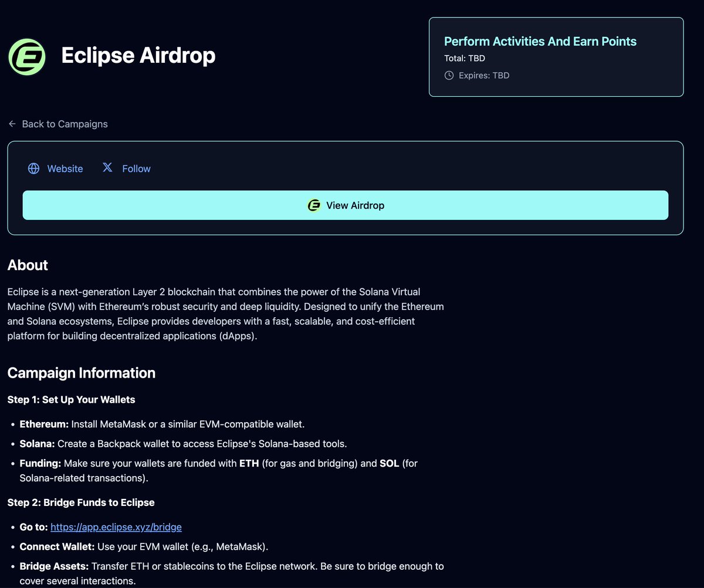Go back via Back to Campaigns link
The height and width of the screenshot is (588, 704).
57,124
